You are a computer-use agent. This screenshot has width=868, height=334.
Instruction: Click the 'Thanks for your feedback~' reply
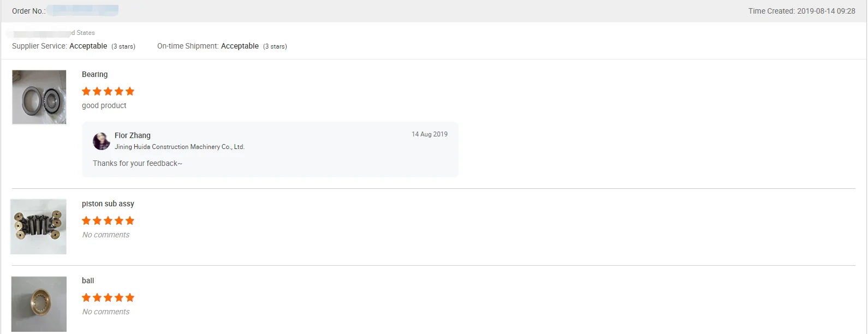point(138,163)
